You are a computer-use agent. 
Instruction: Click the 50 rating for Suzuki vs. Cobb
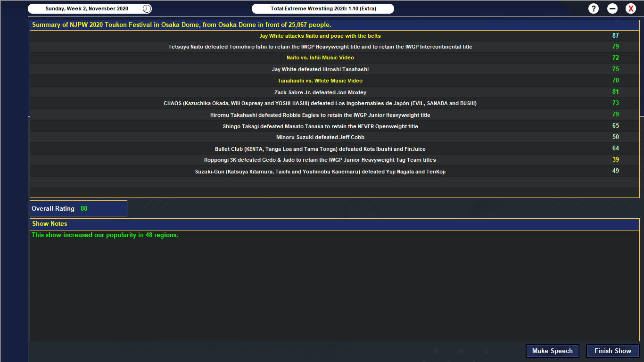tap(616, 137)
